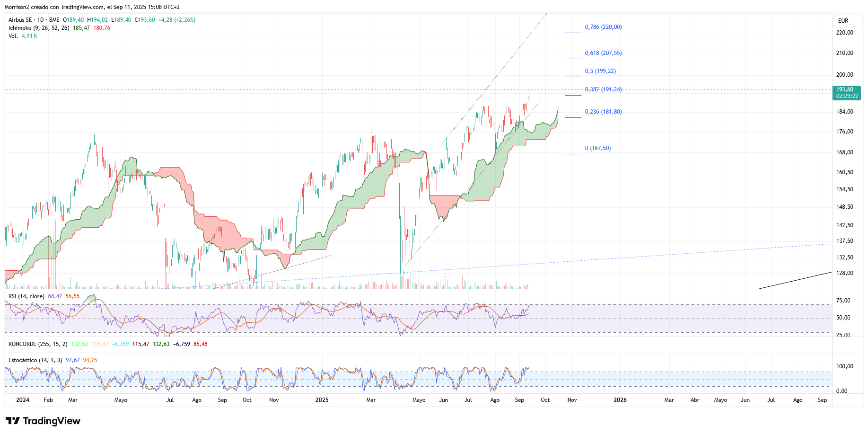The width and height of the screenshot is (868, 435).
Task: Click the RSI moving average value 56,55
Action: tap(73, 296)
